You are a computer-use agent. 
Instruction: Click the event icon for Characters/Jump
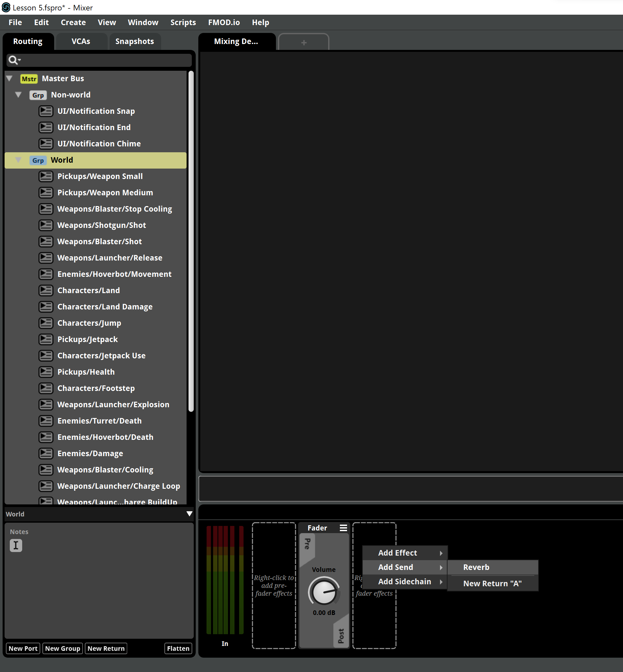[46, 323]
